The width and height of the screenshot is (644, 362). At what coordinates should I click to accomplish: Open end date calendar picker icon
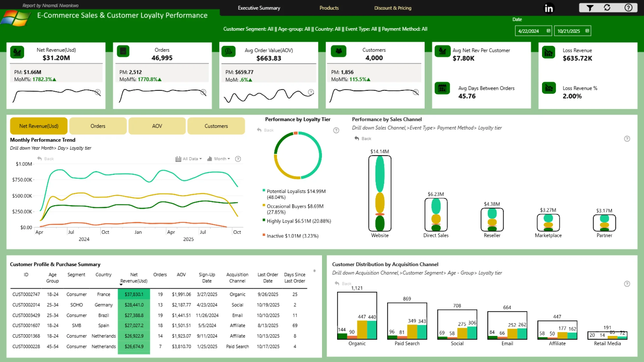tap(587, 31)
